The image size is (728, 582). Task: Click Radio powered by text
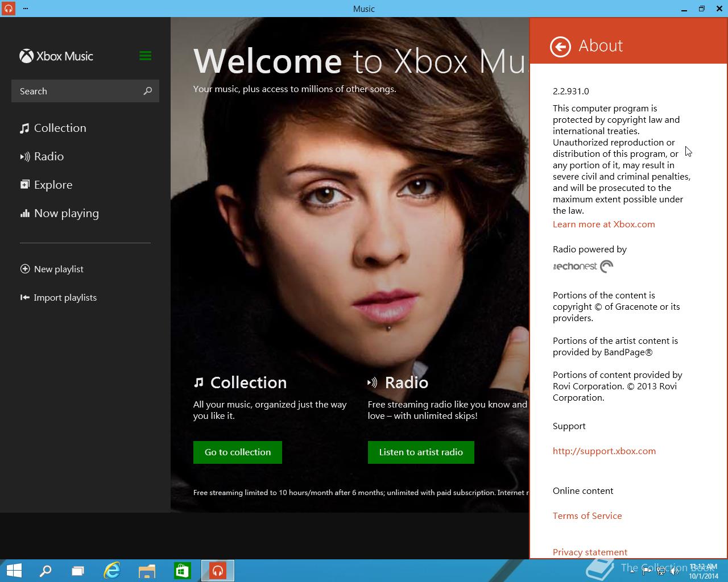[x=590, y=249]
